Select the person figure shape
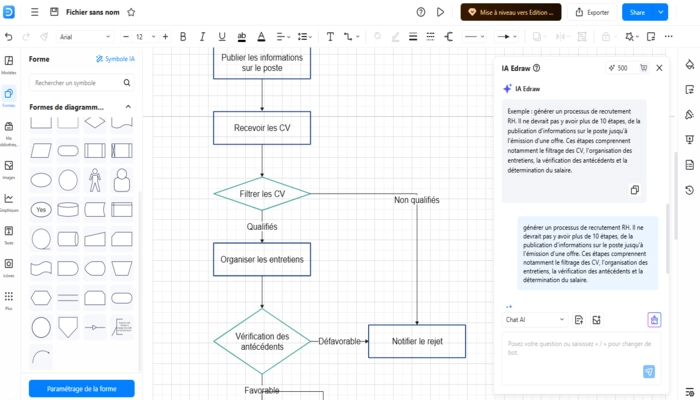 point(95,180)
